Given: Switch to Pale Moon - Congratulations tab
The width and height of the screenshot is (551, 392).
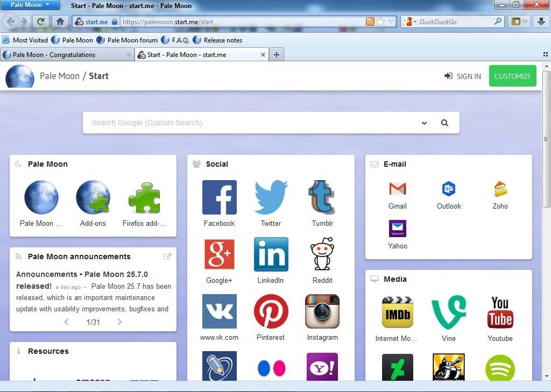Looking at the screenshot, I should coord(66,55).
